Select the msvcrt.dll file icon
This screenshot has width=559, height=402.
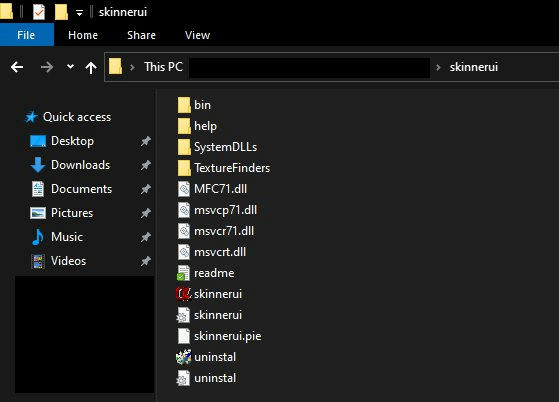pyautogui.click(x=184, y=252)
